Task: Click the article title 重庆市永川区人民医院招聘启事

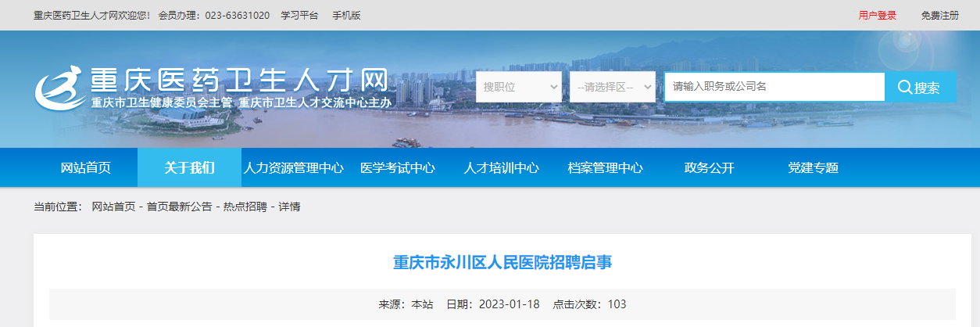Action: point(502,262)
